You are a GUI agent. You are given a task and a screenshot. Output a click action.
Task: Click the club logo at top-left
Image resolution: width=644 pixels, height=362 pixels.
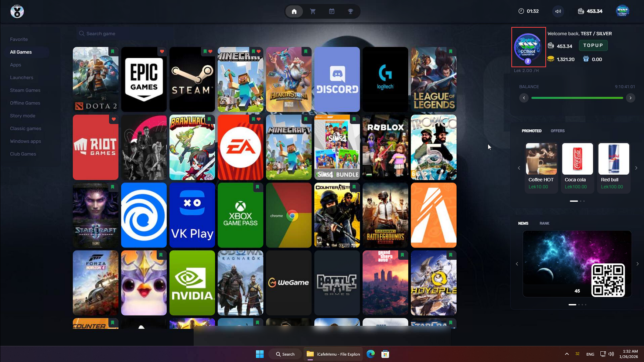[x=17, y=11]
